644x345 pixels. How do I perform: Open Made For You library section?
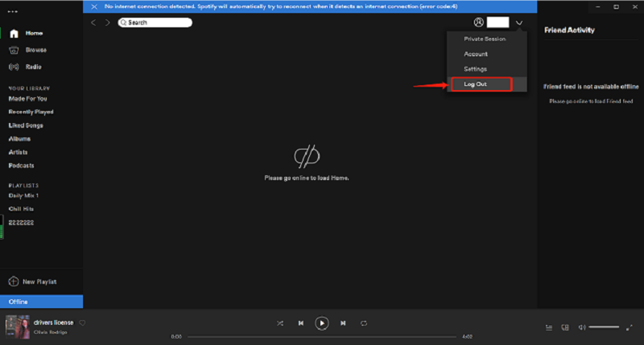click(x=28, y=99)
